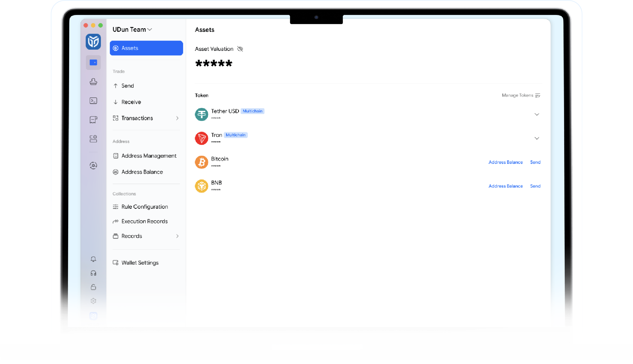Image resolution: width=633 pixels, height=364 pixels.
Task: Select the blue wallet icon in sidebar
Action: [x=93, y=63]
